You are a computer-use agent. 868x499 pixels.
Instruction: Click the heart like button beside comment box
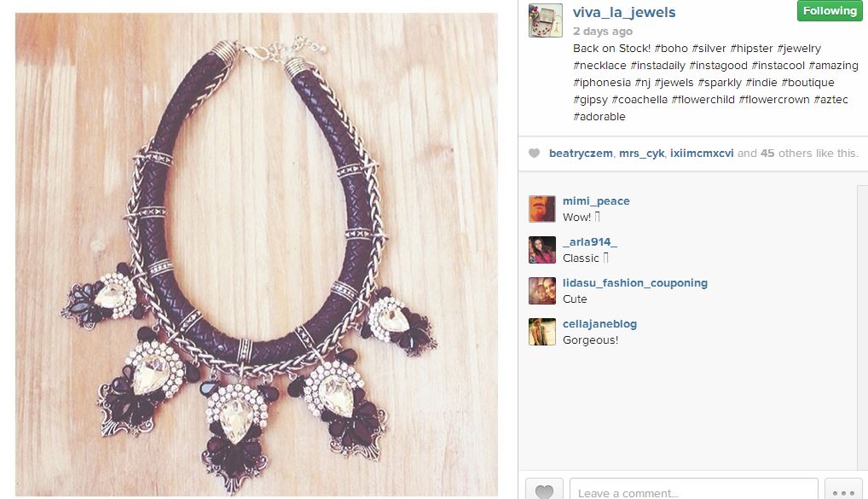544,490
